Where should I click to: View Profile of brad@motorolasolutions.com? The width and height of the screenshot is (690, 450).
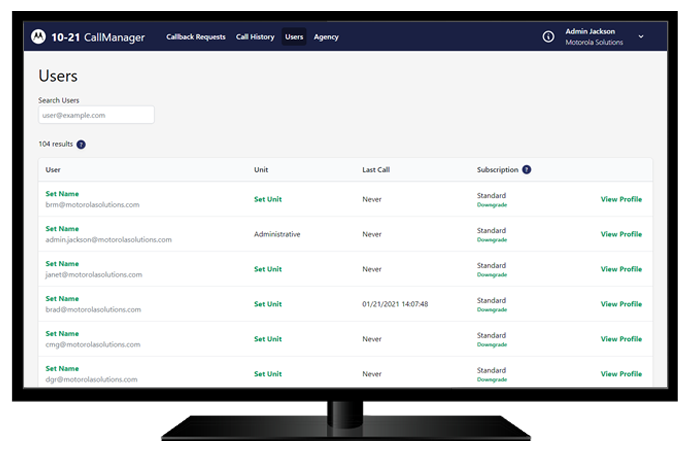(x=621, y=304)
